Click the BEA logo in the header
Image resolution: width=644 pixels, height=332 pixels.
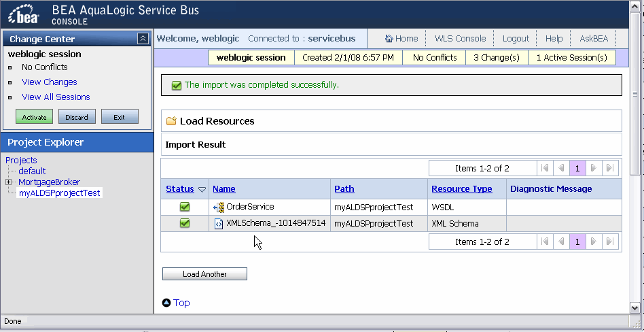24,14
